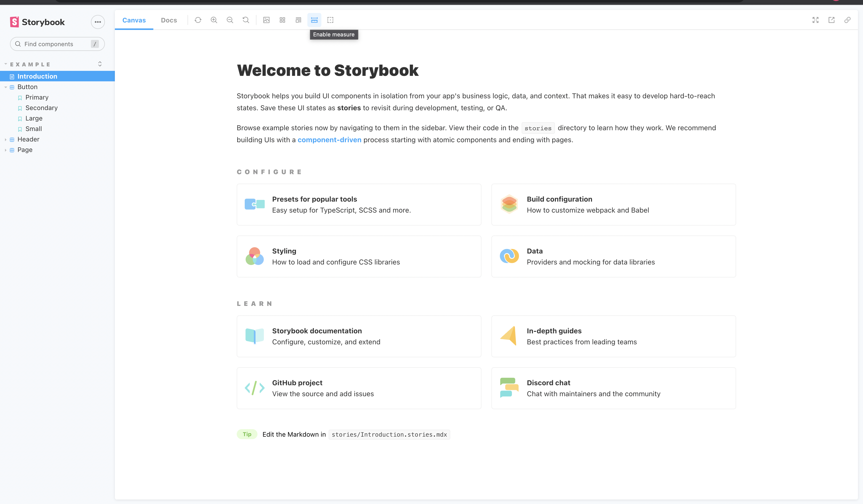Open the sidebar ellipsis menu

pyautogui.click(x=98, y=22)
